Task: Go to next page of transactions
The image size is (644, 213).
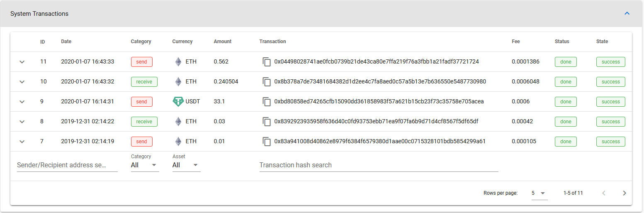Action: click(x=625, y=193)
